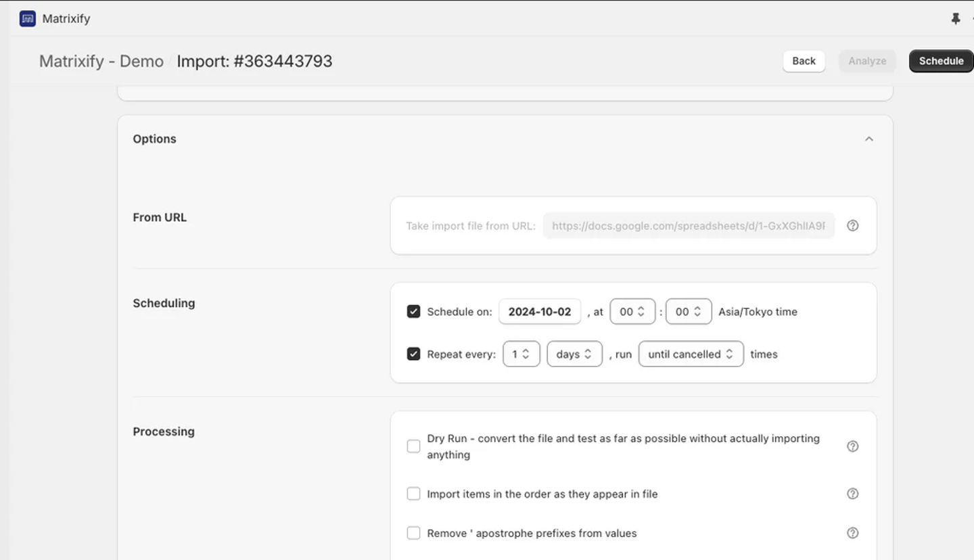Viewport: 974px width, 560px height.
Task: Click the Scheduling label
Action: (164, 303)
